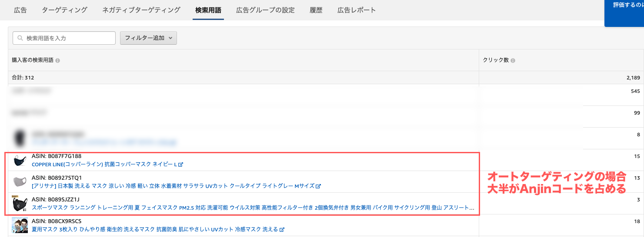Click the 評価するのに blue banner
This screenshot has height=237, width=644.
pyautogui.click(x=624, y=13)
